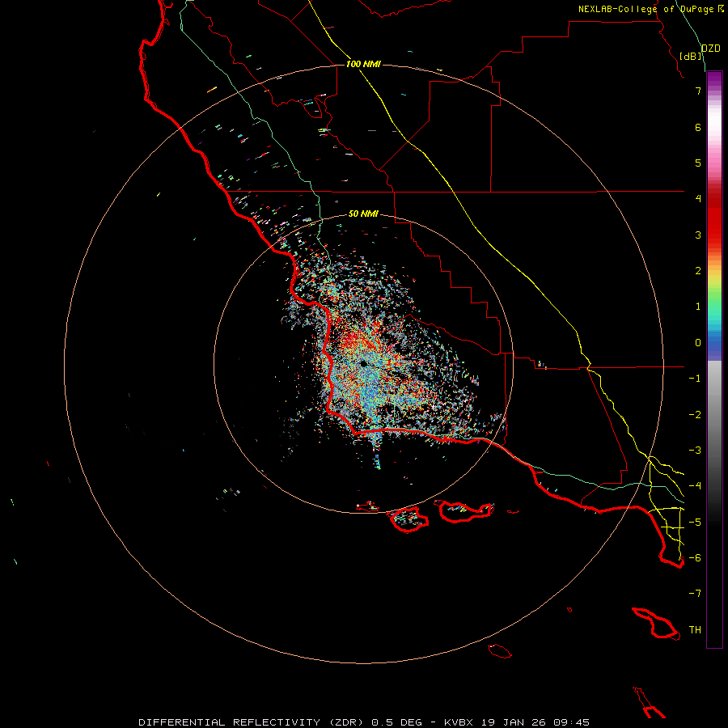Click the Differential Reflectivity caption at the bottom
728x728 pixels.
(x=364, y=722)
